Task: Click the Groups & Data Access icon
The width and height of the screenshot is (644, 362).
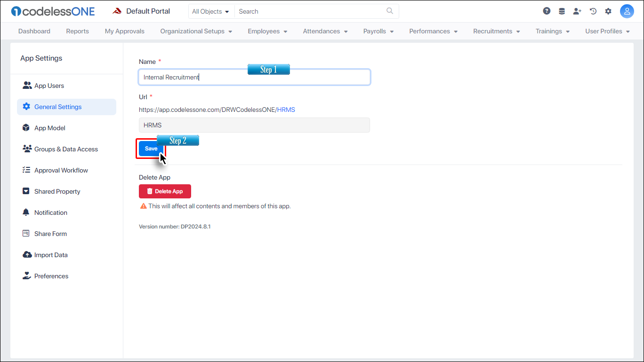Action: (27, 149)
